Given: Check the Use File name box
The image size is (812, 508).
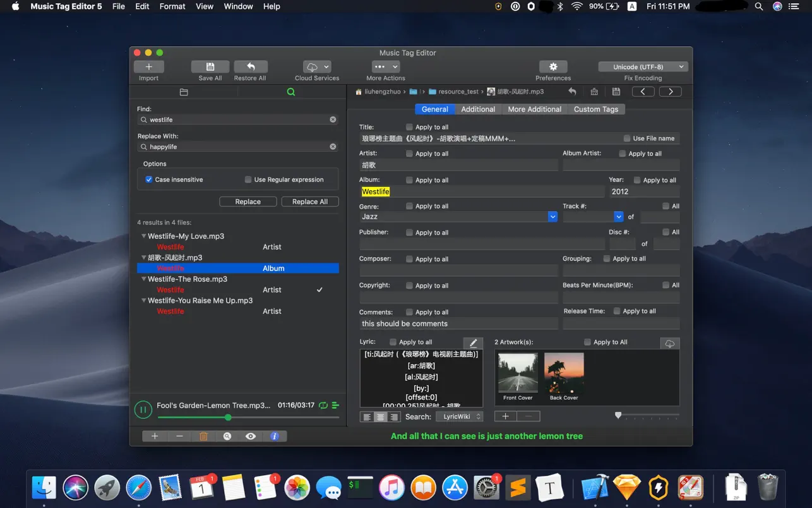Looking at the screenshot, I should (x=627, y=138).
